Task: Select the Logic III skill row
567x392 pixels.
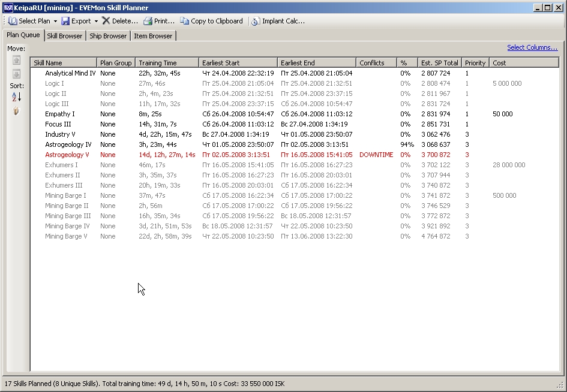Action: 295,104
